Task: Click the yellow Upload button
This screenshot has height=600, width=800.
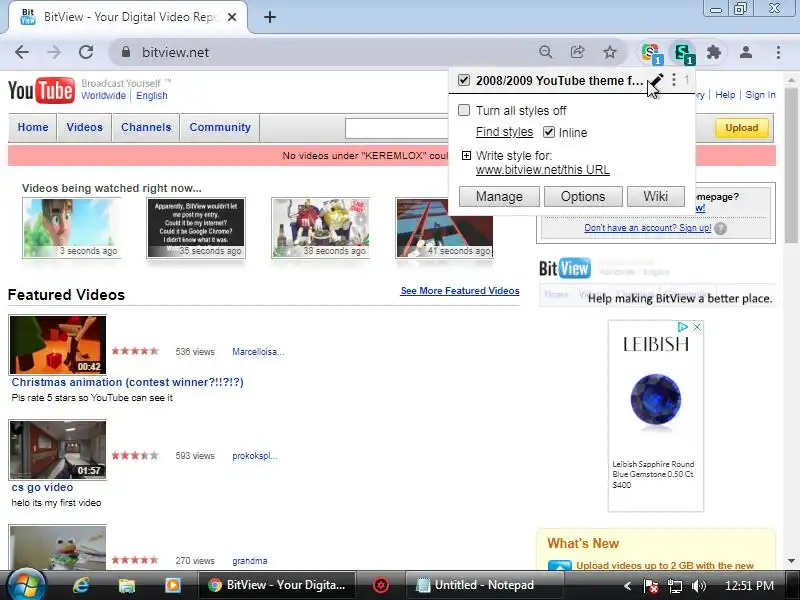Action: point(741,128)
